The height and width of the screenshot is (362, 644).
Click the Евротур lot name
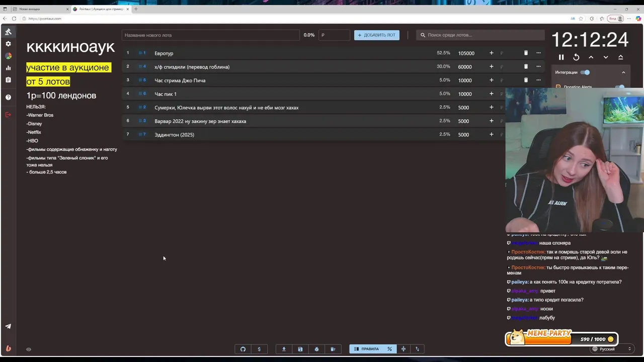coord(164,53)
